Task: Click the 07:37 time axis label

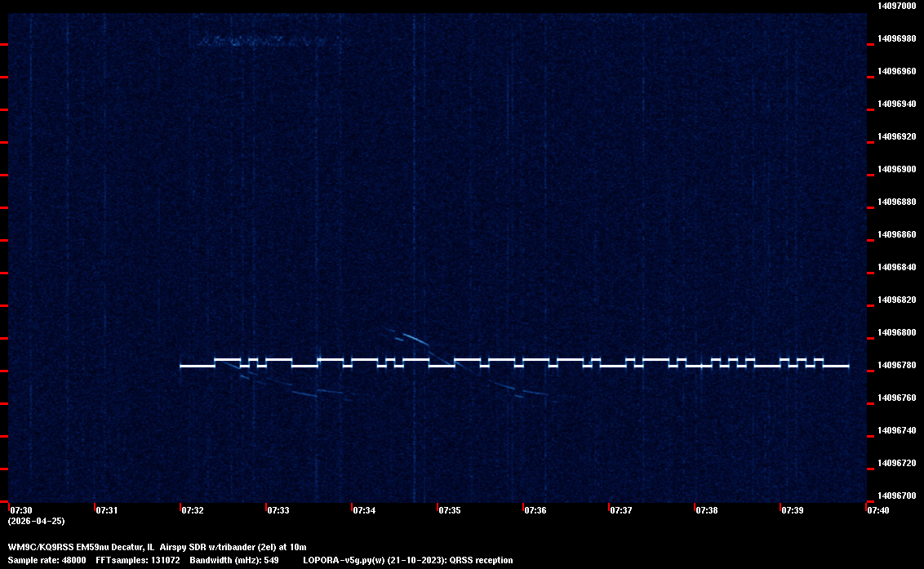Action: pyautogui.click(x=621, y=510)
